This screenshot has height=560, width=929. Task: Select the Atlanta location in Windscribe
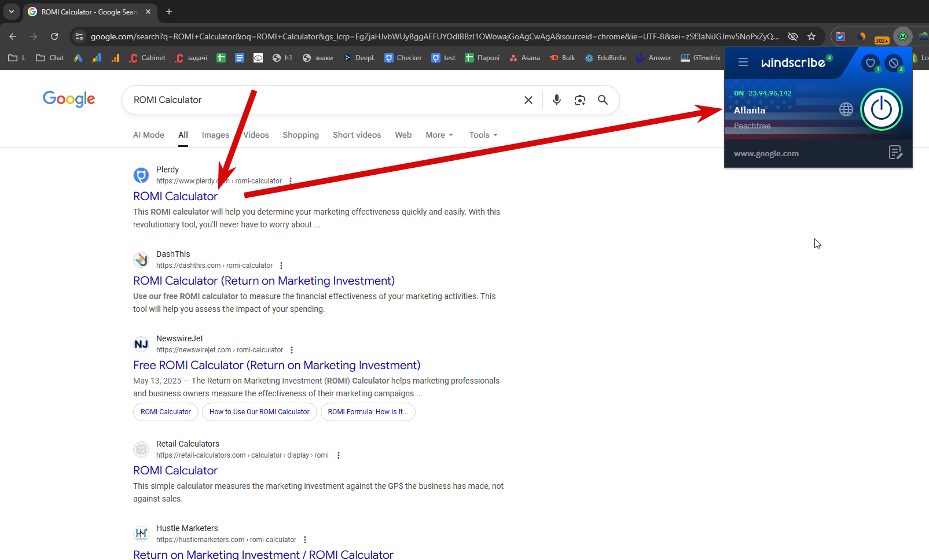pyautogui.click(x=750, y=110)
